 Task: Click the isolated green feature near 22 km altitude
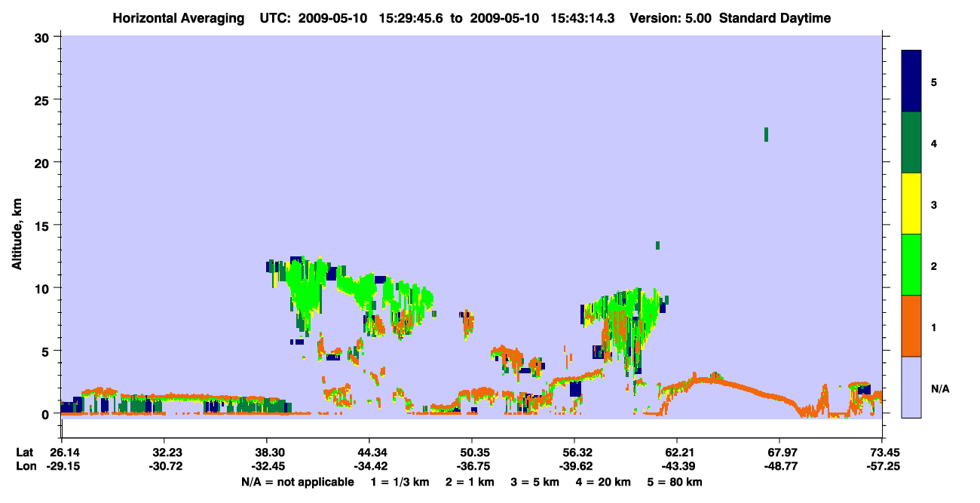pyautogui.click(x=766, y=134)
